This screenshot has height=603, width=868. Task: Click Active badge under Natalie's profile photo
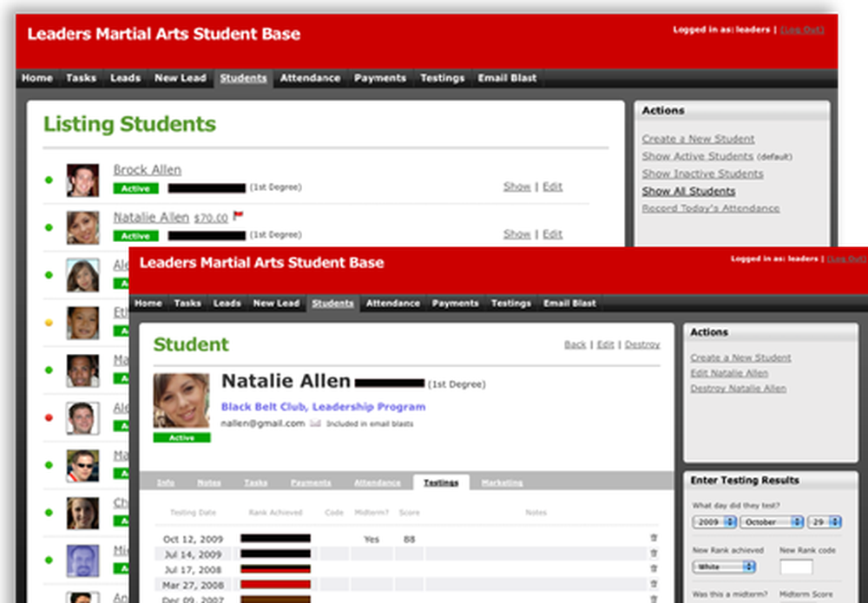pos(181,437)
